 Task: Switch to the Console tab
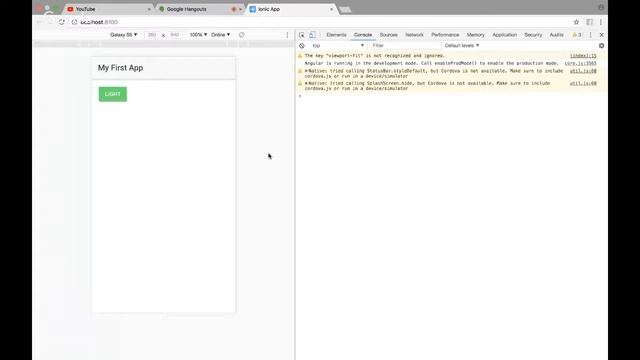[x=363, y=35]
